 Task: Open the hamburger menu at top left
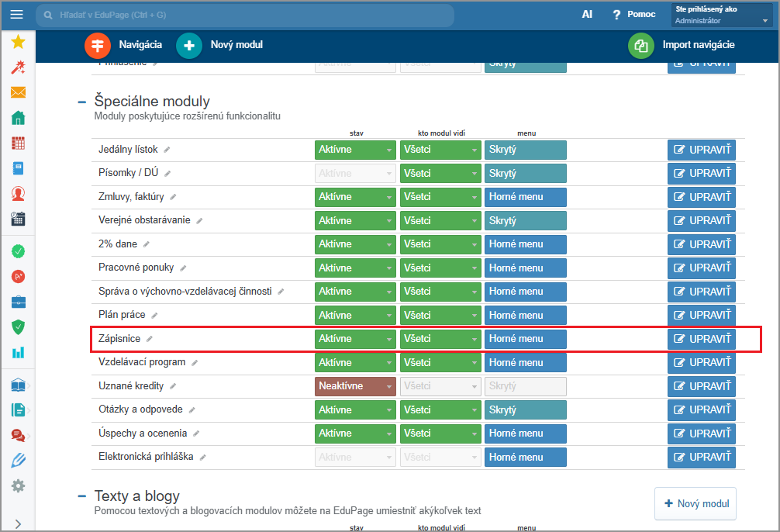point(17,15)
